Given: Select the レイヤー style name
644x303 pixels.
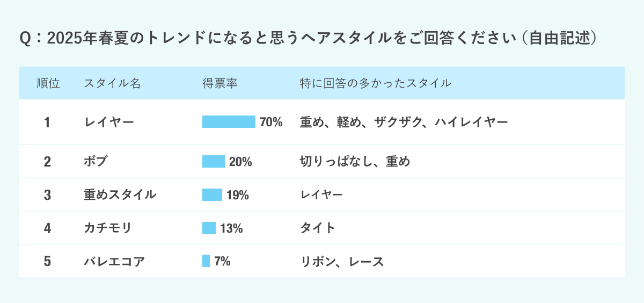Looking at the screenshot, I should point(109,122).
